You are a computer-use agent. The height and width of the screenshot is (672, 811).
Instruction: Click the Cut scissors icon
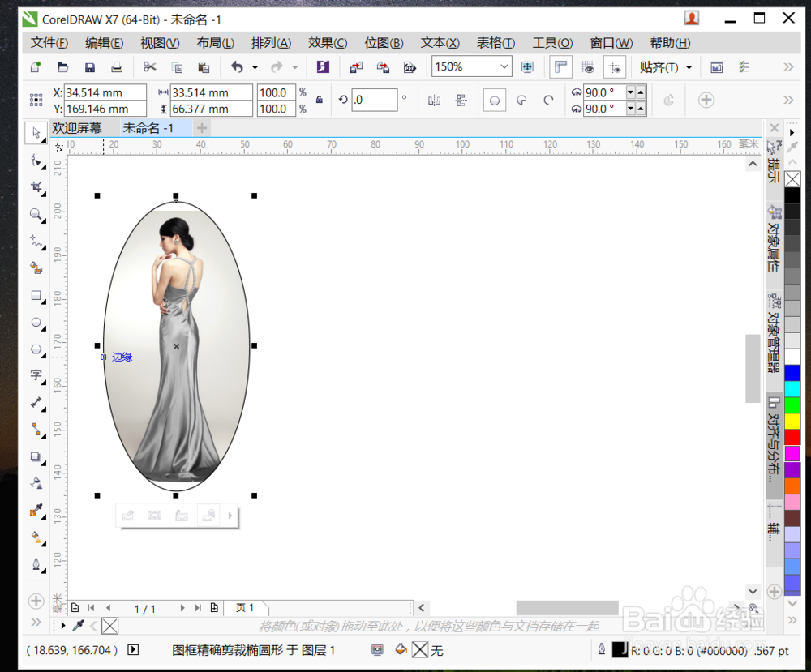coord(149,67)
